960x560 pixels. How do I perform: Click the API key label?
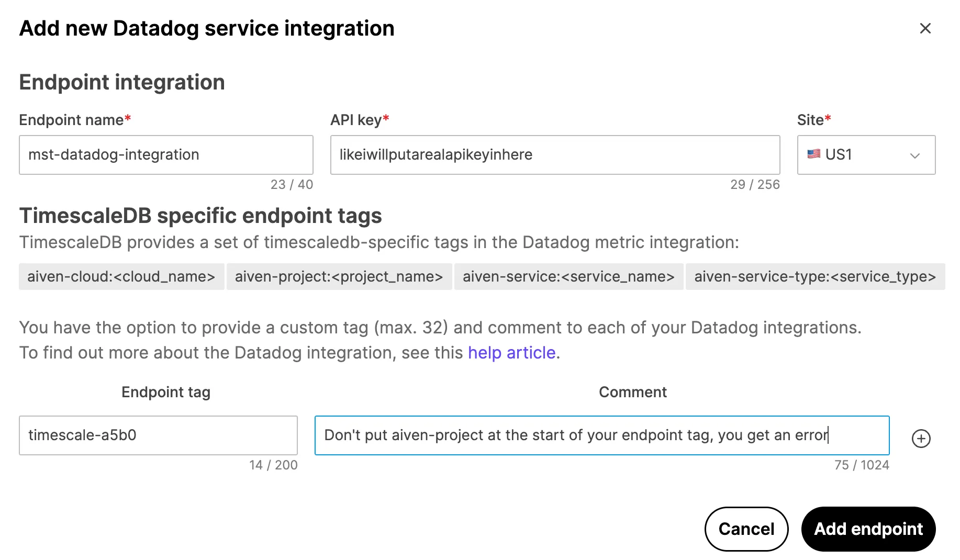(x=360, y=120)
